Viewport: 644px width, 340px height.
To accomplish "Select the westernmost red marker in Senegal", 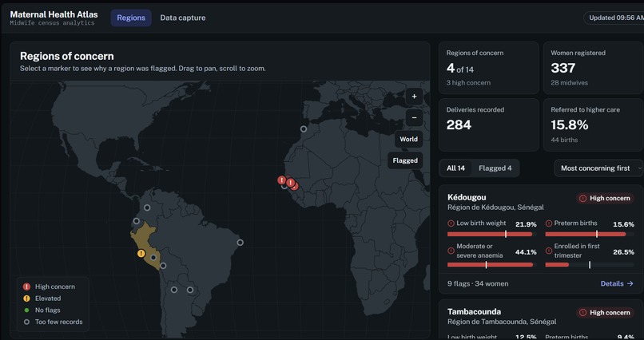I will coord(282,180).
